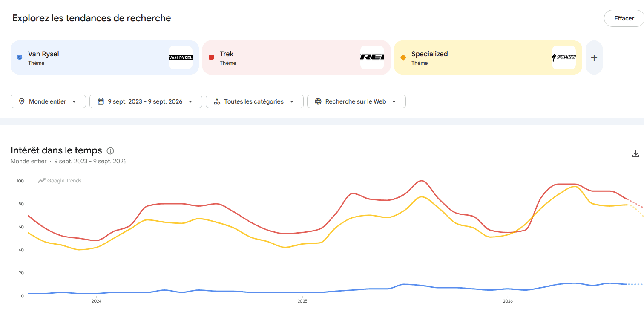Add a comparison term with plus button

click(x=594, y=58)
